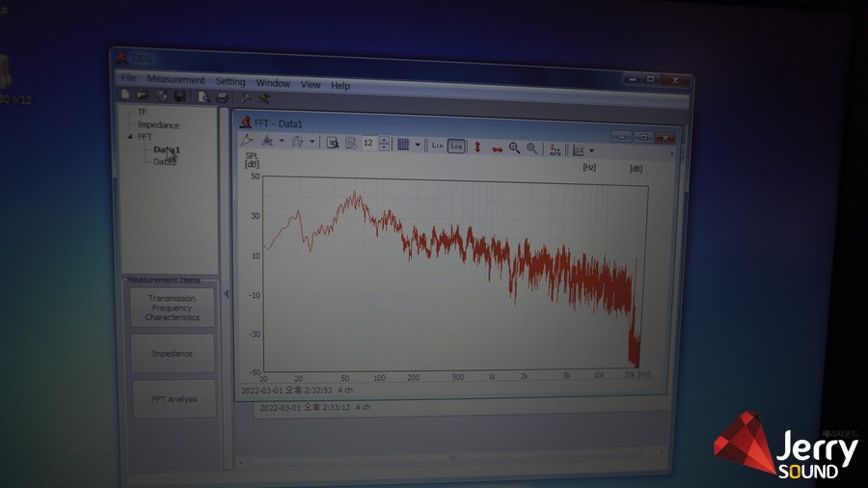Image resolution: width=868 pixels, height=488 pixels.
Task: Click the vertical scale red arrow icon
Action: (476, 148)
